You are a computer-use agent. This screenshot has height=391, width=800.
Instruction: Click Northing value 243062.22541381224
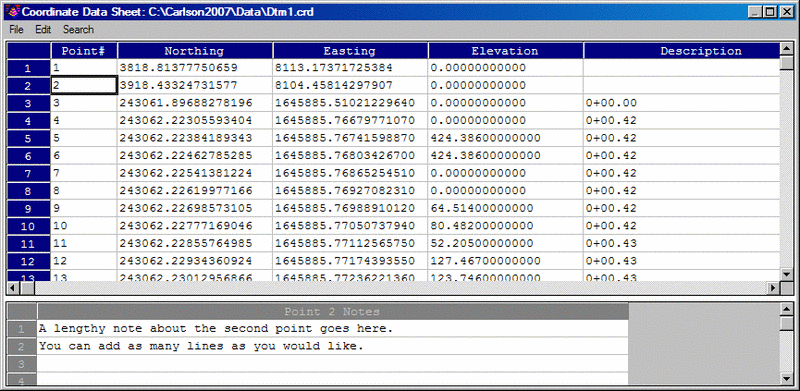coord(195,174)
